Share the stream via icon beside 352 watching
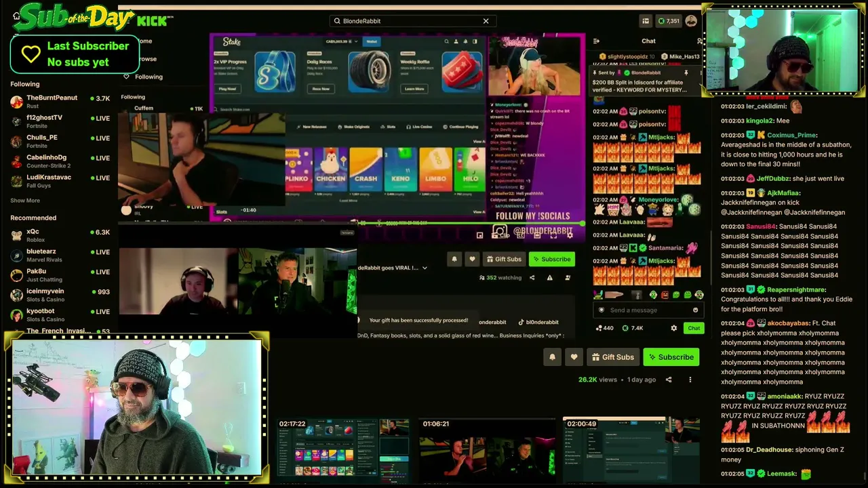This screenshot has height=488, width=868. pyautogui.click(x=532, y=277)
